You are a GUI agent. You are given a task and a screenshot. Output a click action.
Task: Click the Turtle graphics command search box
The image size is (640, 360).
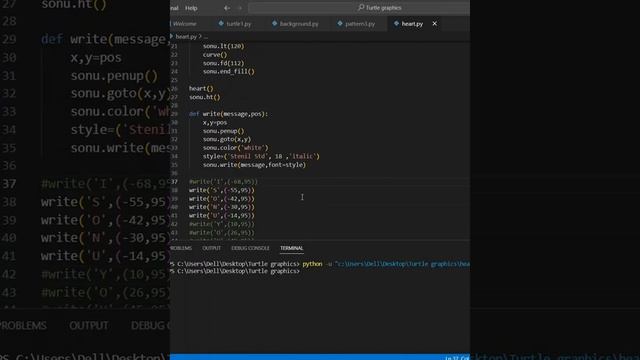tap(359, 8)
